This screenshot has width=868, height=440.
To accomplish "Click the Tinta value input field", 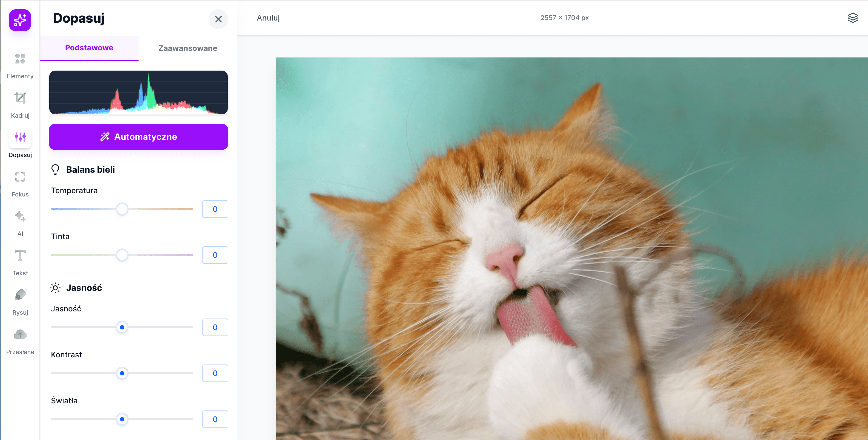I will click(215, 255).
